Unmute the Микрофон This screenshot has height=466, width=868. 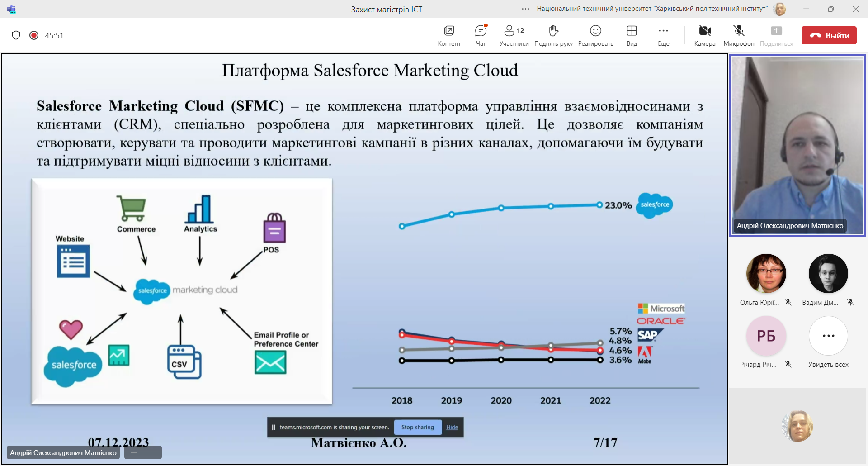tap(739, 35)
